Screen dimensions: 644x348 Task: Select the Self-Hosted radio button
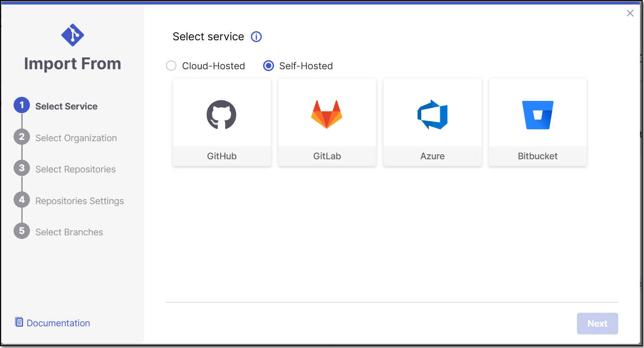[x=269, y=66]
